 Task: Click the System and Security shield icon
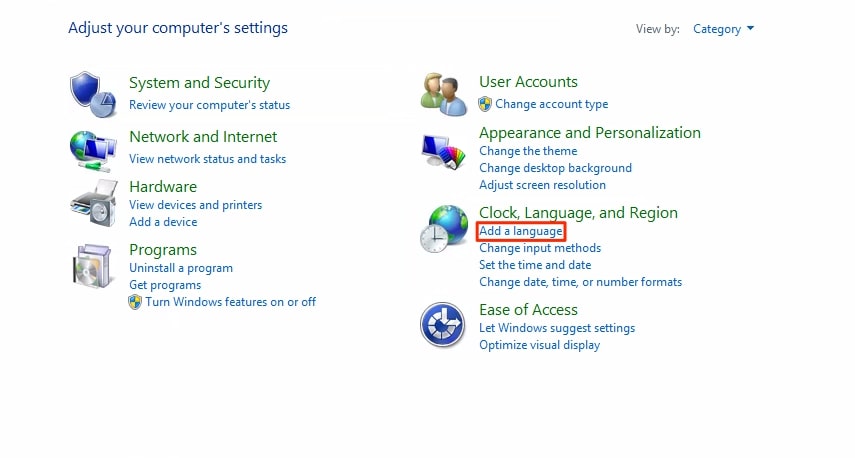point(93,93)
